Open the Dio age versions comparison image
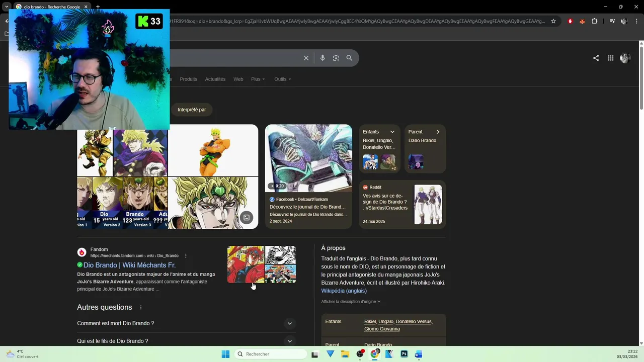 [122, 203]
